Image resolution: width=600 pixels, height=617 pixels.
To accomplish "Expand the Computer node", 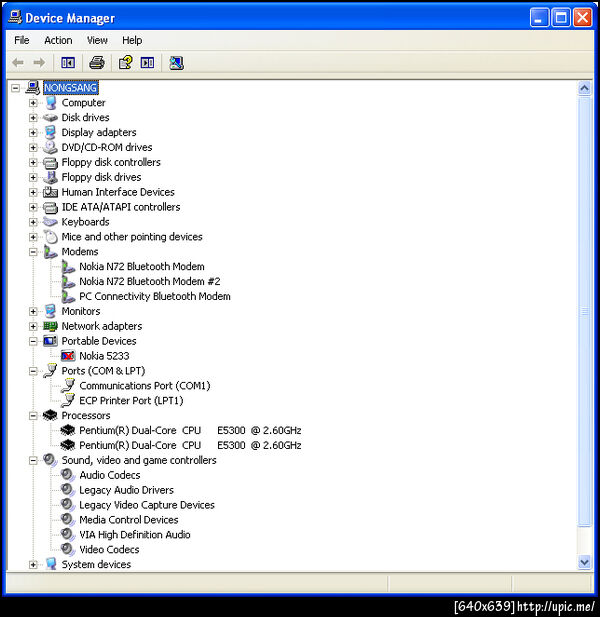I will click(33, 103).
